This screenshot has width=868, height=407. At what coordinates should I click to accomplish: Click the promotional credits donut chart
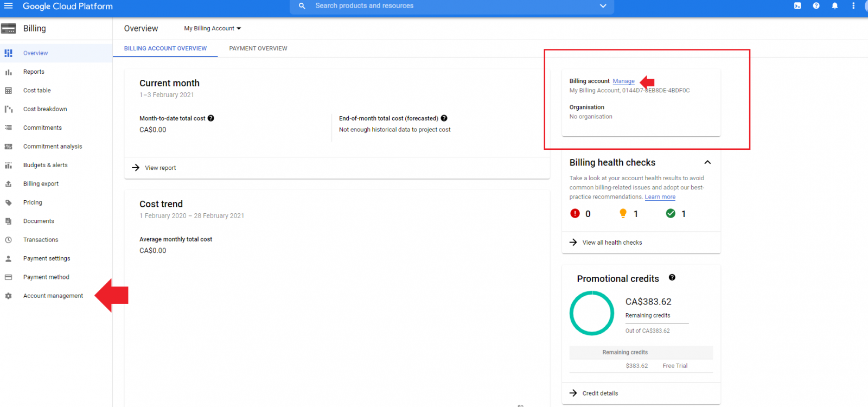(x=591, y=313)
